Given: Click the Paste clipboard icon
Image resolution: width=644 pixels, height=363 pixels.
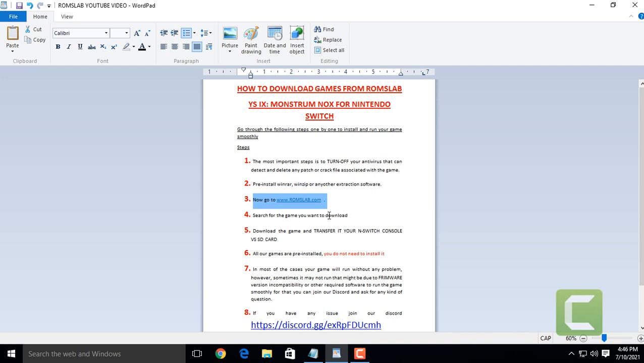Looking at the screenshot, I should click(13, 33).
